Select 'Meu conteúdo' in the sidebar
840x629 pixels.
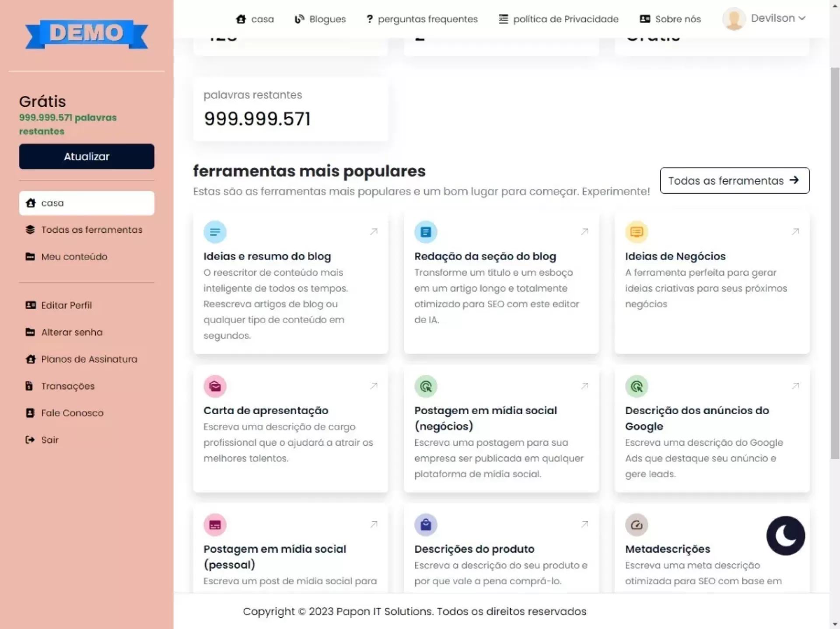pos(74,257)
